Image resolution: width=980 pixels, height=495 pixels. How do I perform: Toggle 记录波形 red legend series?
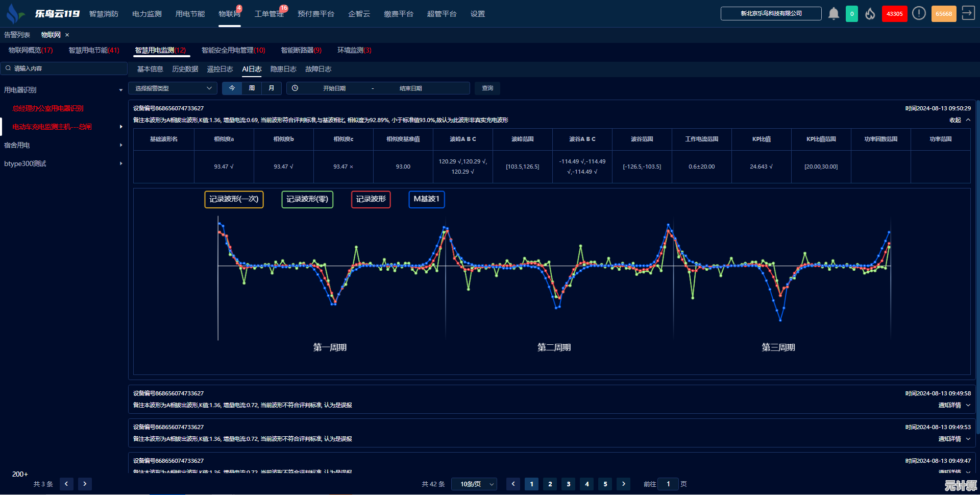(371, 199)
